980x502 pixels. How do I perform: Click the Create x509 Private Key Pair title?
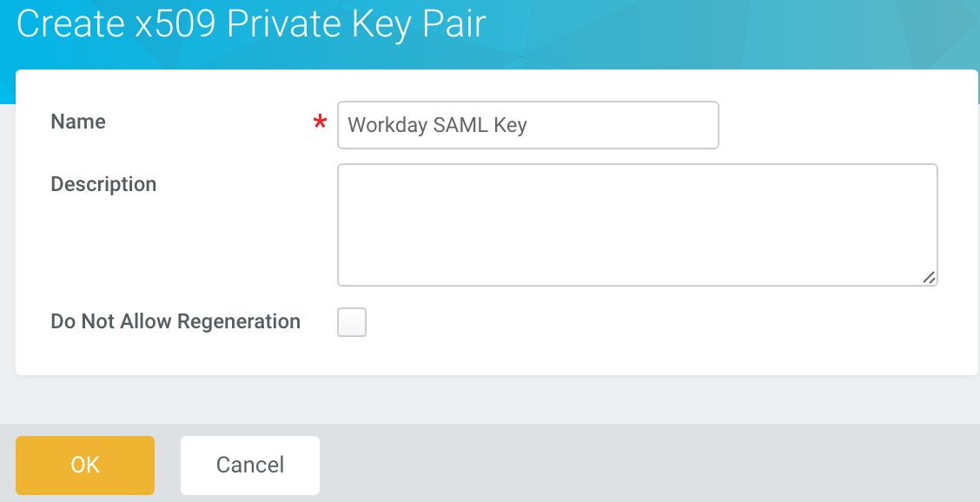coord(252,23)
